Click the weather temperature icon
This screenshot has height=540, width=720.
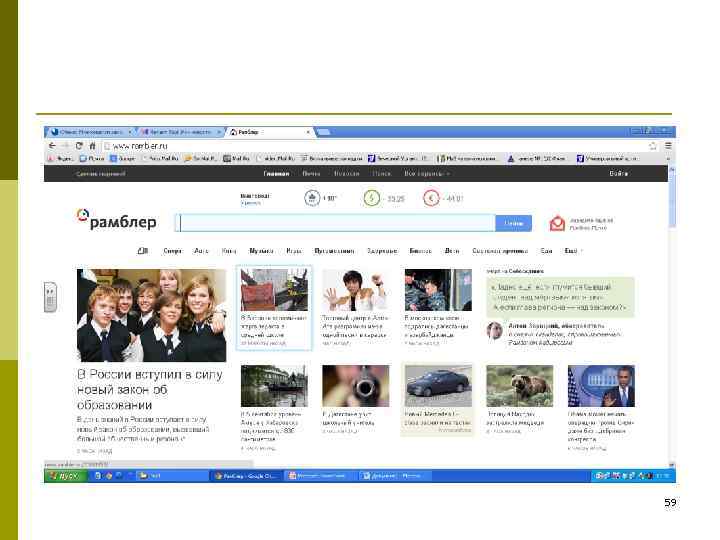[x=312, y=198]
